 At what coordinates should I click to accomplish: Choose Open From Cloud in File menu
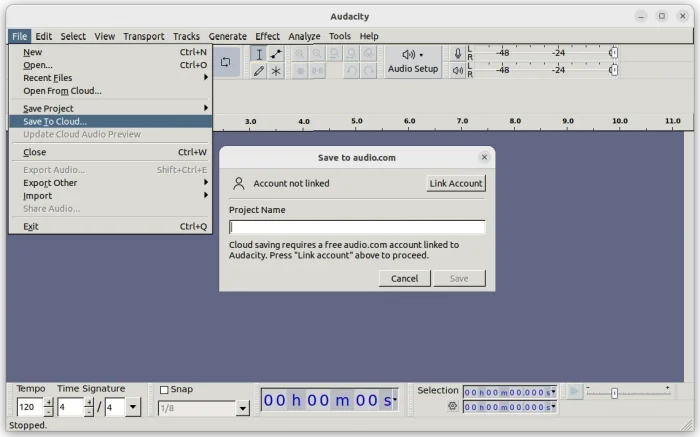point(62,91)
